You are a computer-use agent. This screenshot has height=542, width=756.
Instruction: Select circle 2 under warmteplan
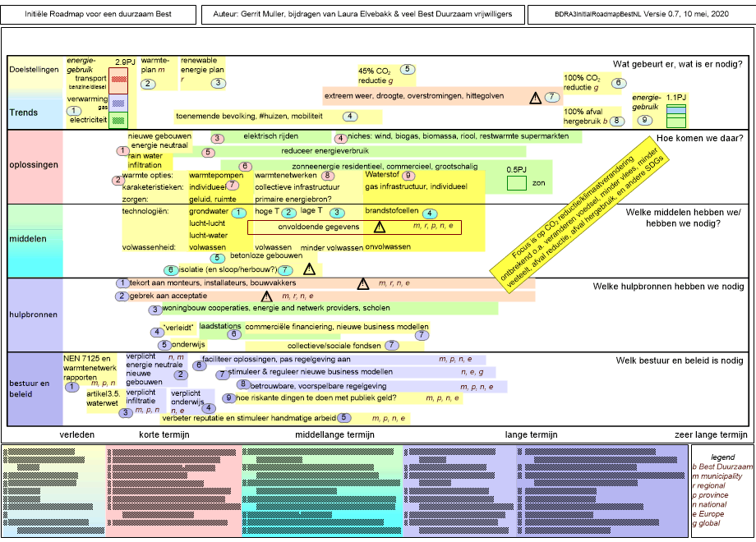(148, 84)
